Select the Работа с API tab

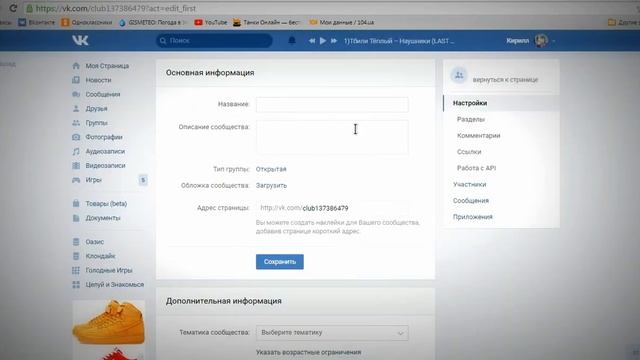(476, 168)
